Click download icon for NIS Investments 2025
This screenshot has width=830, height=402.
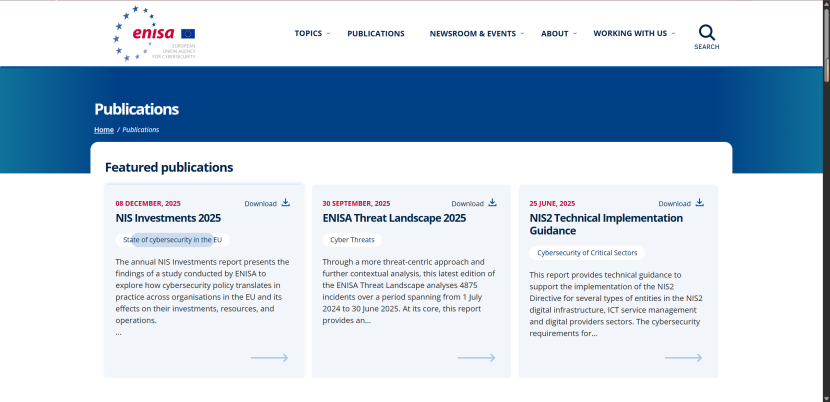point(286,202)
